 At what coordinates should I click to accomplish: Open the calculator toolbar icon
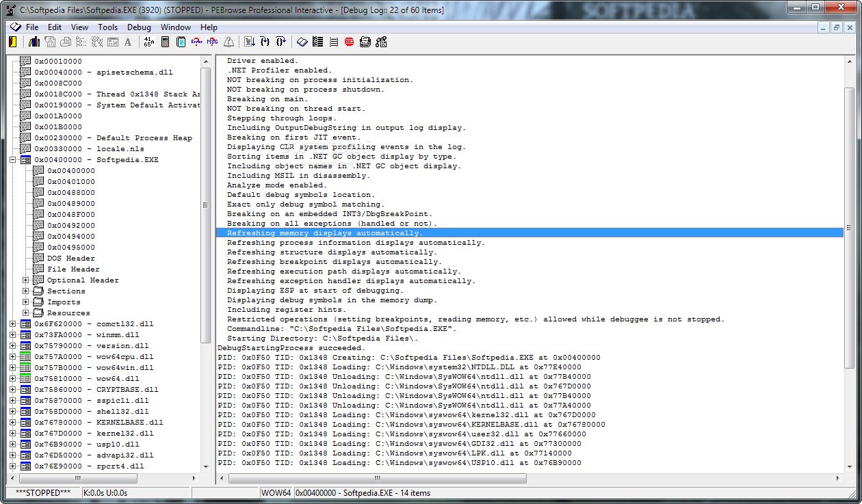[x=165, y=42]
